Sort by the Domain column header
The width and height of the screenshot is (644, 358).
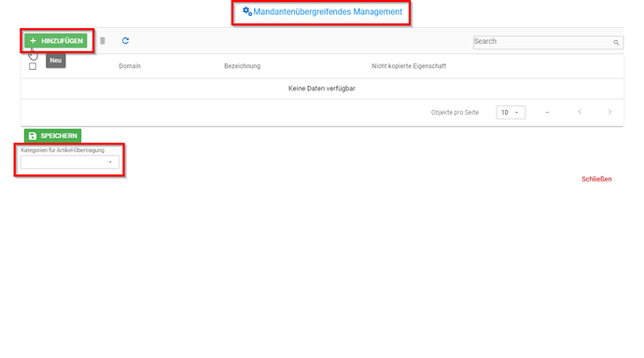point(130,66)
